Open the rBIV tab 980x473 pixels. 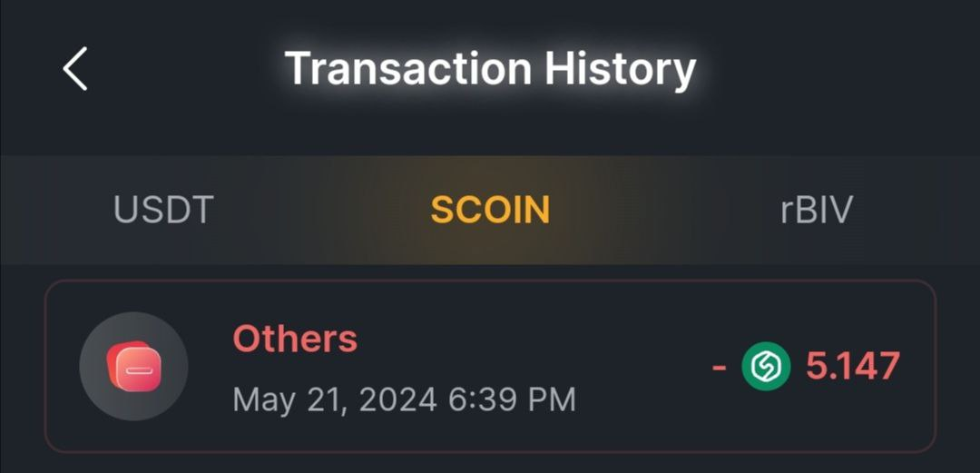coord(817,211)
